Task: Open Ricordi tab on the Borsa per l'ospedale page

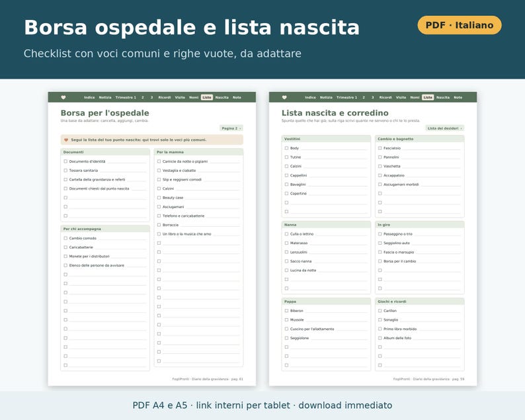Action: [x=165, y=97]
